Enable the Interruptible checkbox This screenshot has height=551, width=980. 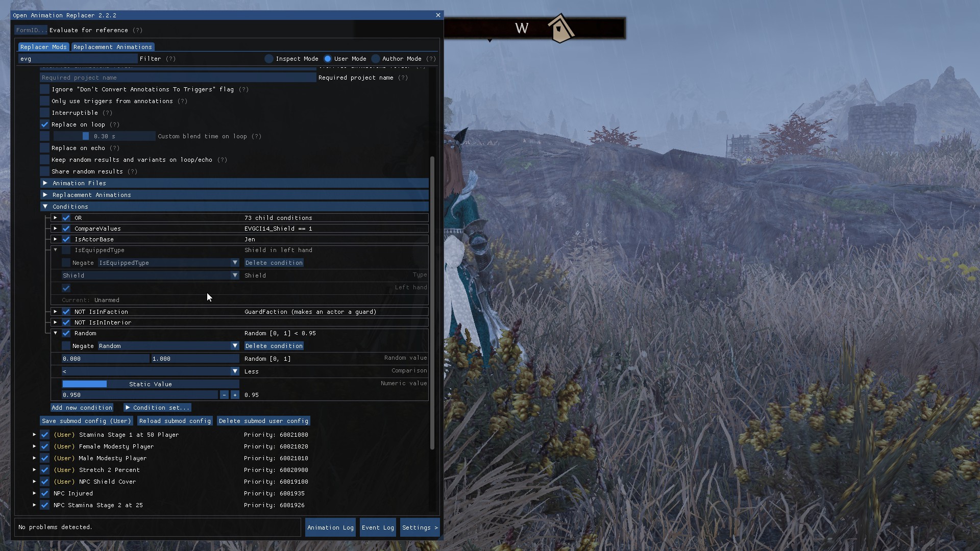pos(45,113)
